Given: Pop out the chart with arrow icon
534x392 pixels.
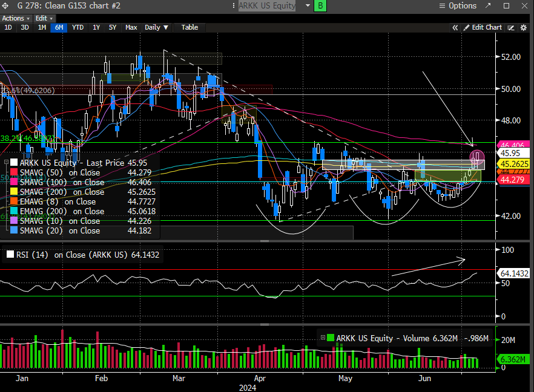Looking at the screenshot, I should [488, 5].
